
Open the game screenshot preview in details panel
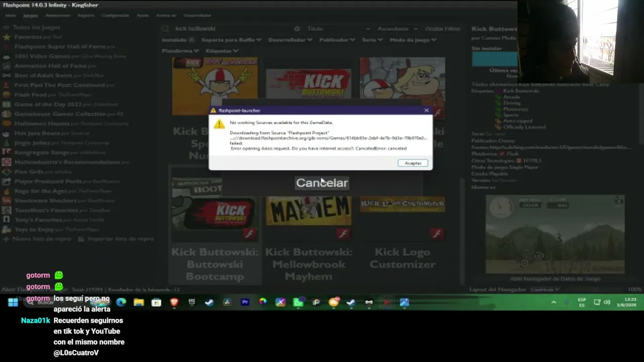[555, 234]
